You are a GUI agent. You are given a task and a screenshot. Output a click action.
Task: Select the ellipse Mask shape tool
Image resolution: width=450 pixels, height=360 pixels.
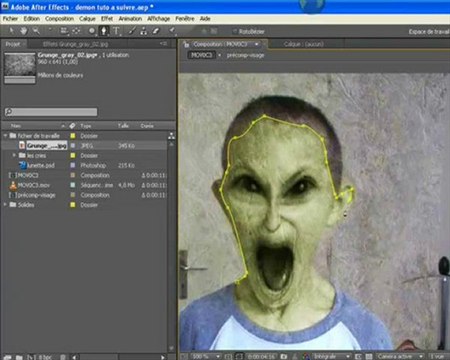pyautogui.click(x=92, y=31)
